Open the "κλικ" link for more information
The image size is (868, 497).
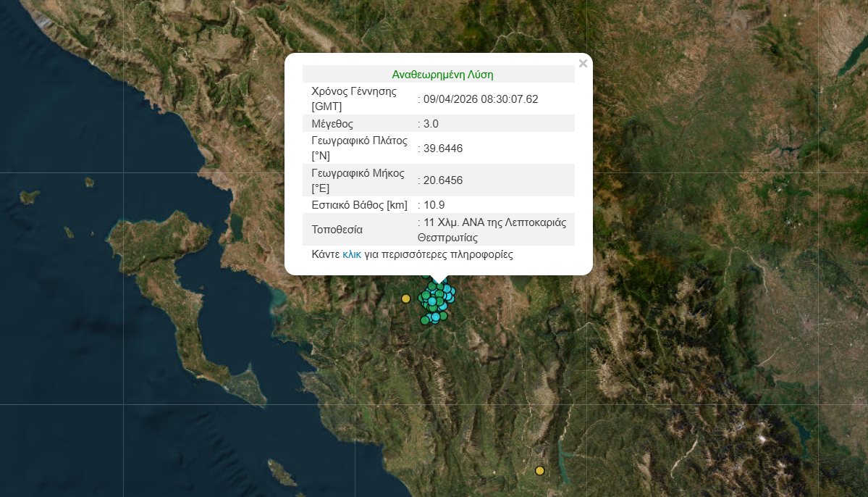(352, 254)
